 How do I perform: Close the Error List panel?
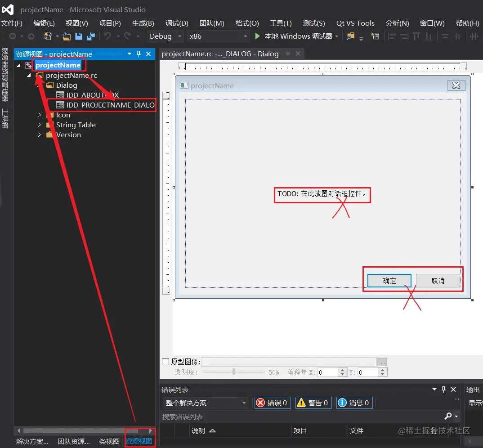click(x=453, y=390)
